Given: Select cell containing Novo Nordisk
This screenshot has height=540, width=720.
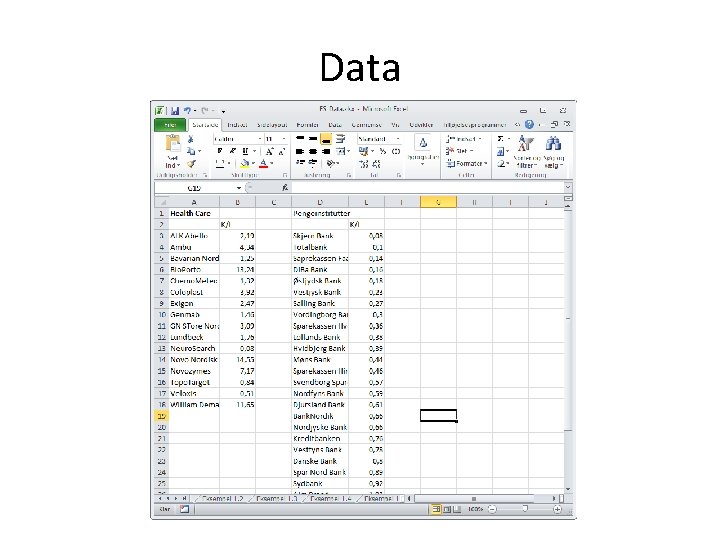Looking at the screenshot, I should 194,360.
